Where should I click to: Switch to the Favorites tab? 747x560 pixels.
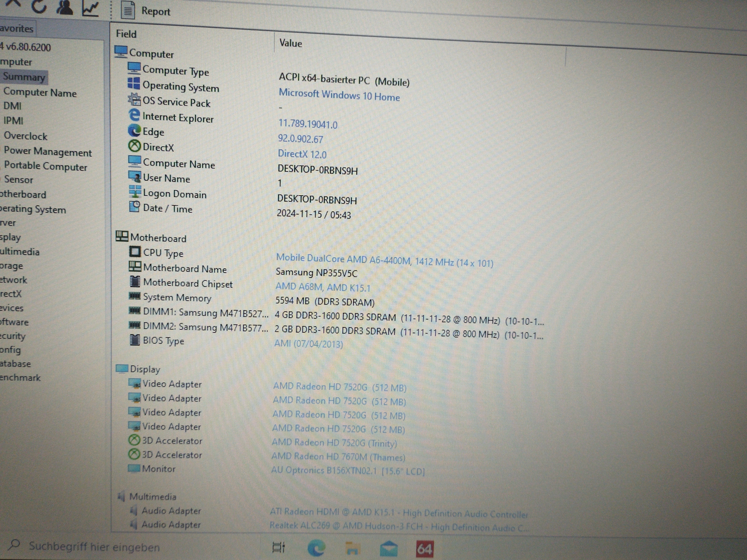click(17, 29)
